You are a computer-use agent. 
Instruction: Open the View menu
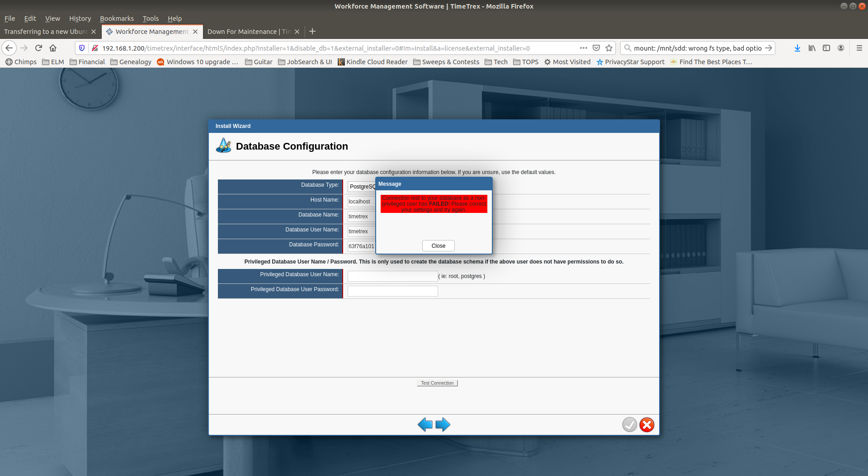point(52,19)
